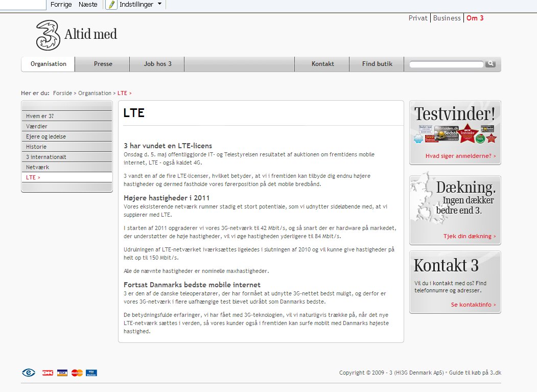Click Forrige in the find bar
Viewport: 537px width, 392px height.
click(61, 4)
